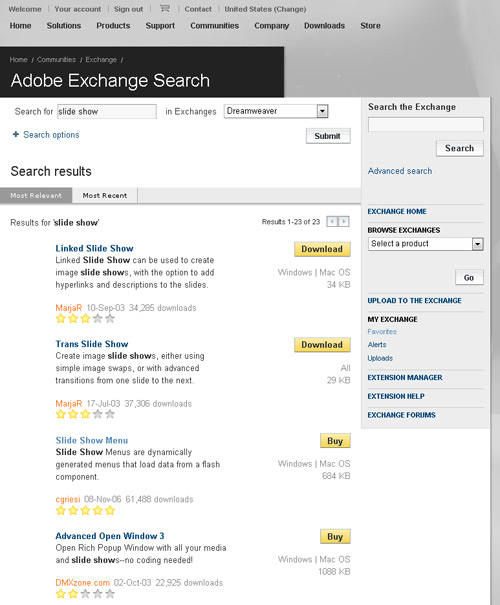Viewport: 500px width, 605px height.
Task: Open author DMXzone.com profile
Action: click(x=83, y=582)
